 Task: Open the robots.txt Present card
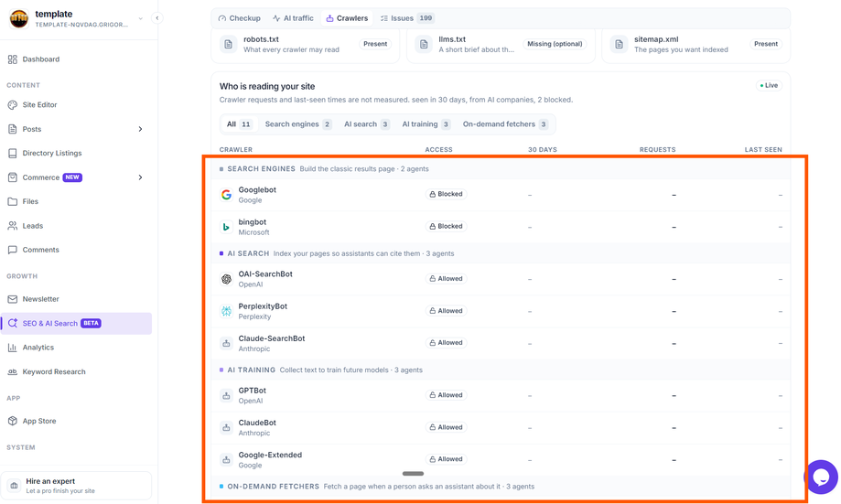click(x=305, y=45)
